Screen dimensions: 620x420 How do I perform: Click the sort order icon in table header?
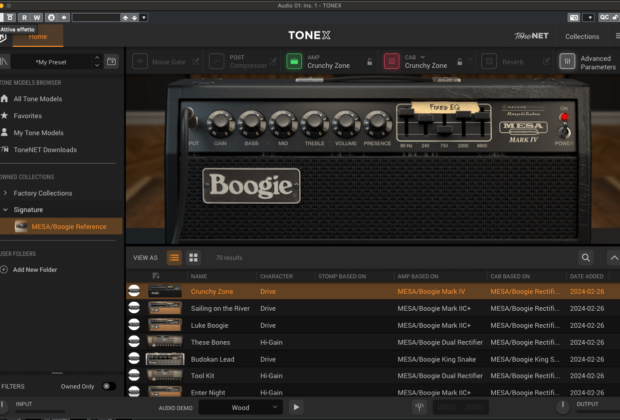click(156, 276)
